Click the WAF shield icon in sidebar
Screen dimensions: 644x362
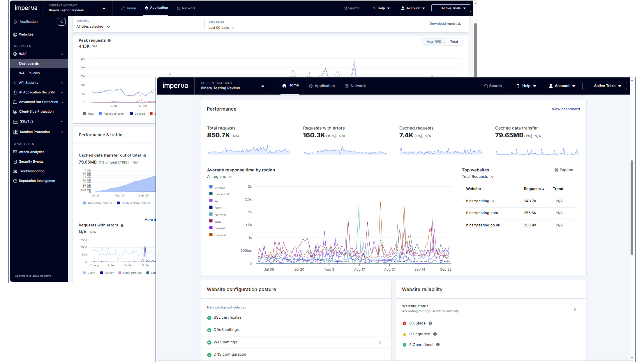(15, 54)
